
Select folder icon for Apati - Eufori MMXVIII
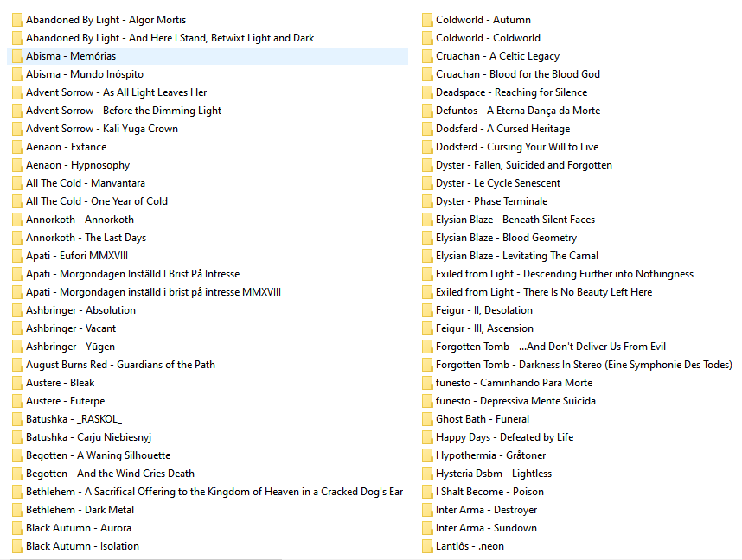tap(17, 256)
